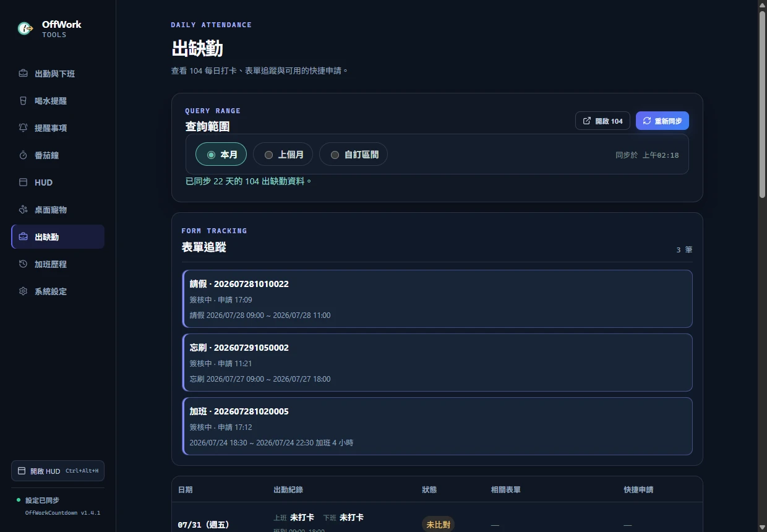Click 簽核中 · 申請 17:09 text
The height and width of the screenshot is (532, 767).
pos(221,299)
